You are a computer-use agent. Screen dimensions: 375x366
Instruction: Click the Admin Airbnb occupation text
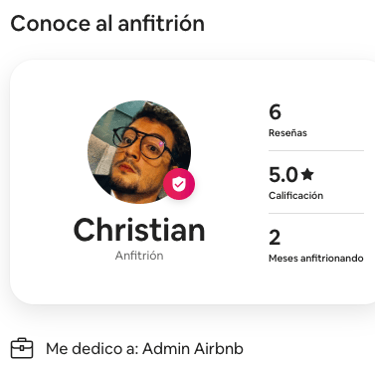(x=193, y=349)
